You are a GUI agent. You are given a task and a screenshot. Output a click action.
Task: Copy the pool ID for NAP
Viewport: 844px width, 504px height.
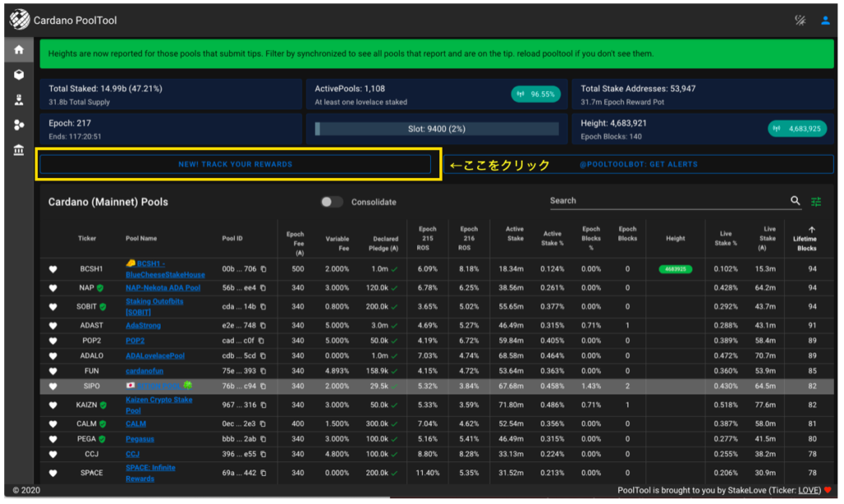(x=262, y=288)
